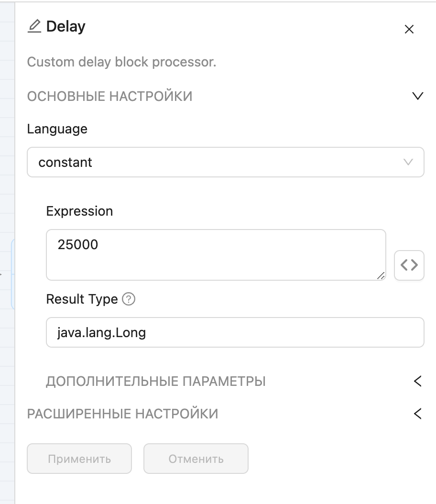
Task: Close the Delay settings panel
Action: tap(409, 29)
